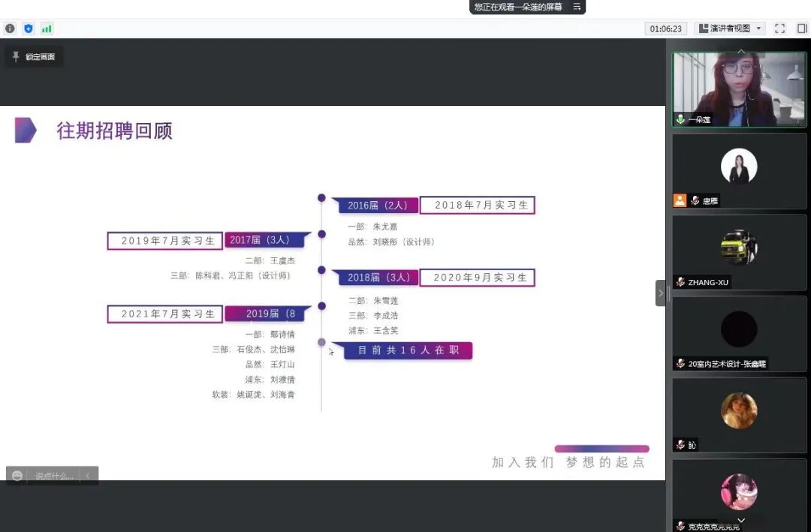The height and width of the screenshot is (532, 811).
Task: Check the green network signal icon
Action: [47, 28]
